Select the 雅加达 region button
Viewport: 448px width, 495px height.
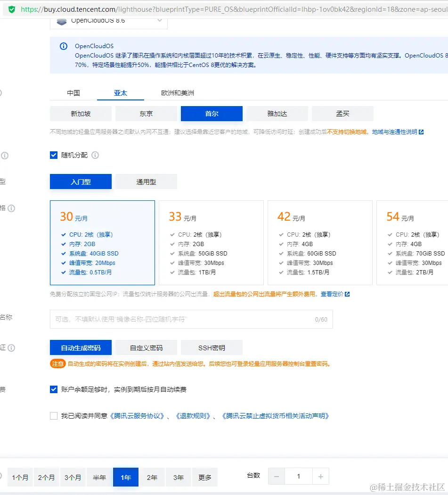click(277, 114)
